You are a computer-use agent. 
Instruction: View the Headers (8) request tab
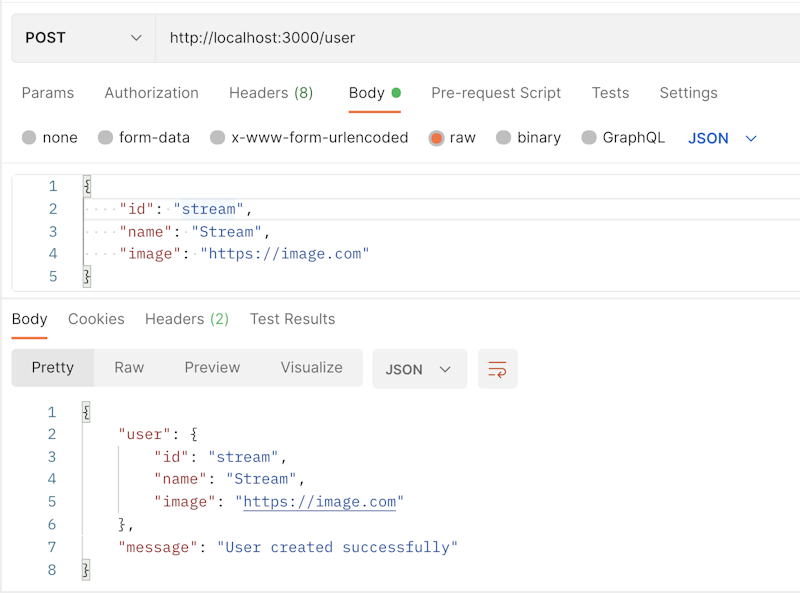[270, 93]
